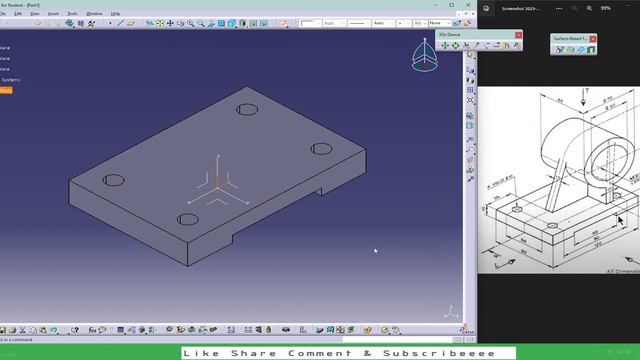Open the point symbol Auto dropdown
The width and height of the screenshot is (640, 360).
383,23
